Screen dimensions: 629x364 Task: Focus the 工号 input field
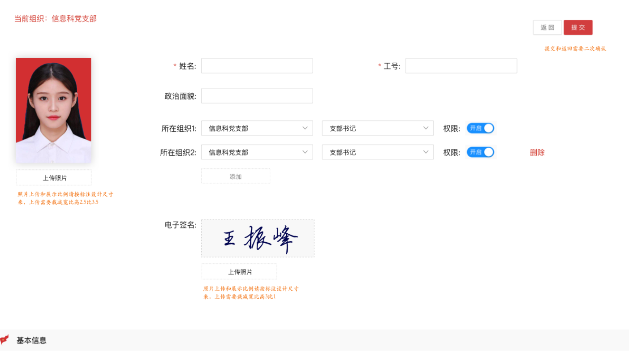(461, 66)
